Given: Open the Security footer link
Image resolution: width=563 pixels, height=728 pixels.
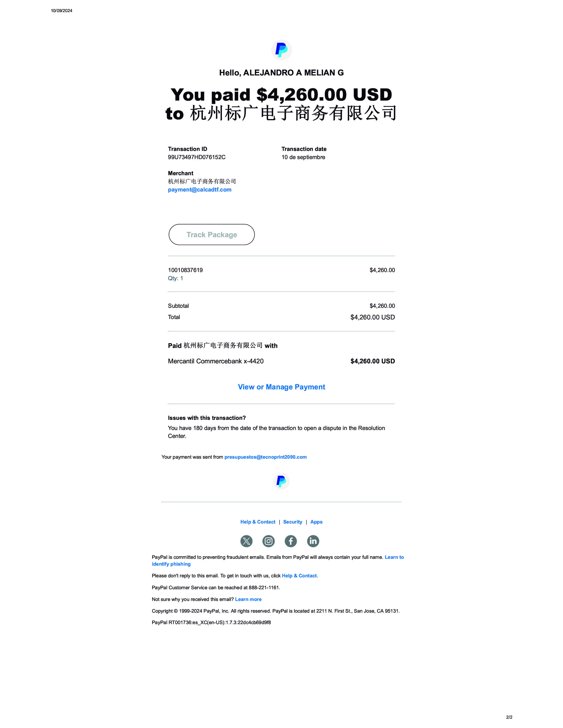Looking at the screenshot, I should 293,522.
